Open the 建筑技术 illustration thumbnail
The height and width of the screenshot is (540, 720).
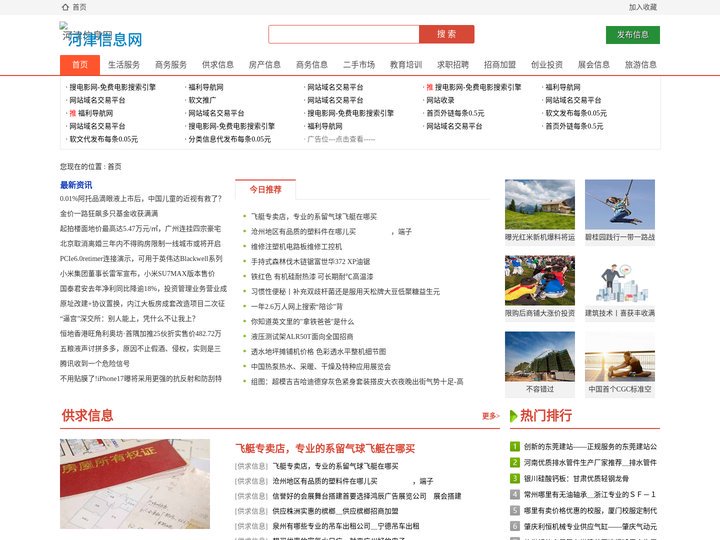coord(620,281)
